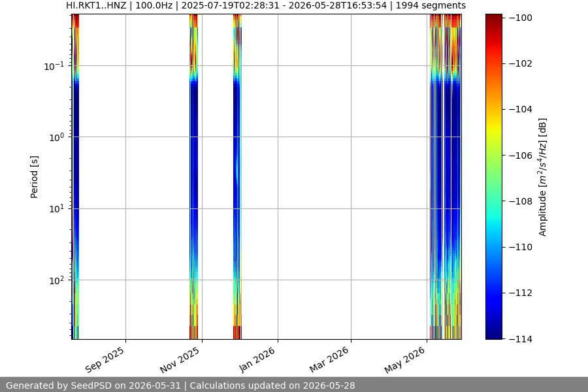
Task: Click the −108 colorbar tick value
Action: (x=521, y=201)
